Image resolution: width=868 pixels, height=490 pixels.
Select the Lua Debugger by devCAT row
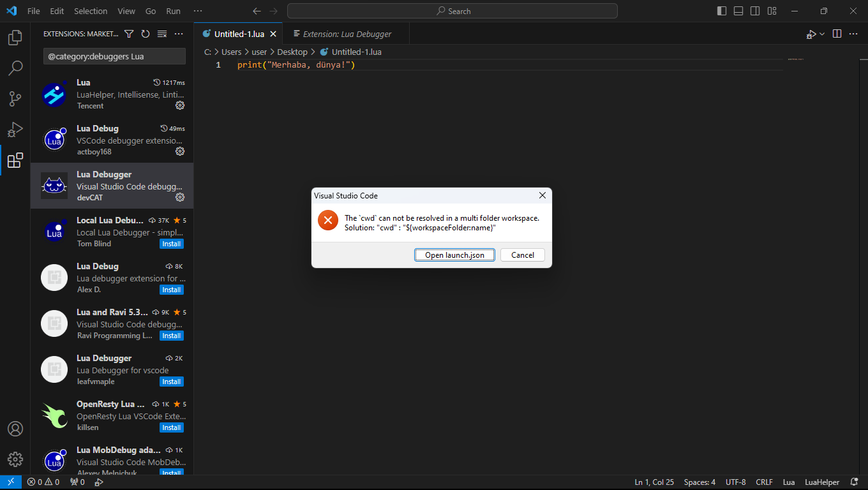[x=112, y=186]
